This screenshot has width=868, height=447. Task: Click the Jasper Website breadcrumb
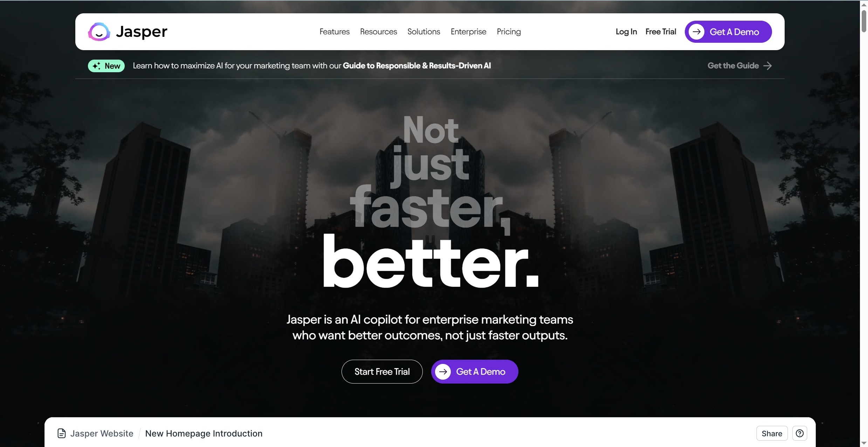click(x=102, y=433)
